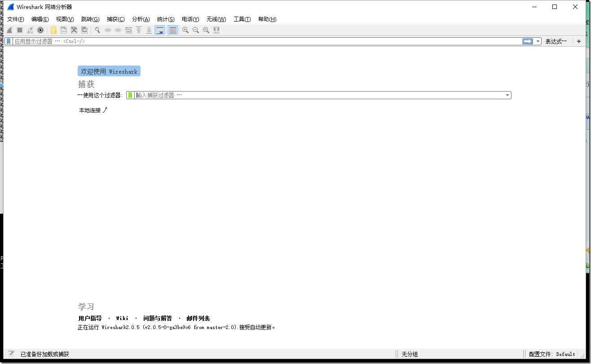This screenshot has height=364, width=591.
Task: Open the 编辑(E) menu
Action: click(x=40, y=19)
